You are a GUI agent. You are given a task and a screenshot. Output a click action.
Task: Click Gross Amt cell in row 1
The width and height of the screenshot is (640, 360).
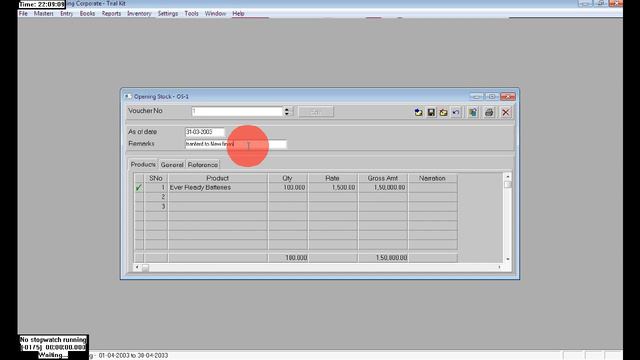pos(383,187)
